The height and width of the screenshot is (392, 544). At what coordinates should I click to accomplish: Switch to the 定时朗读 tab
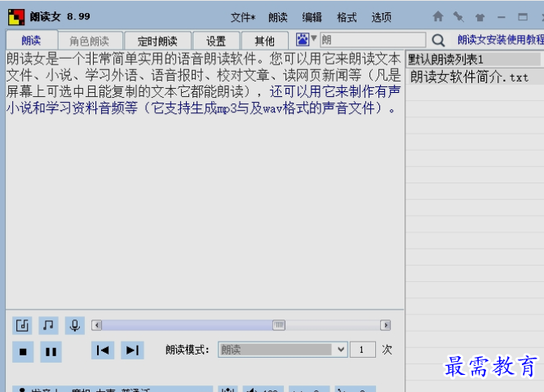pos(157,41)
